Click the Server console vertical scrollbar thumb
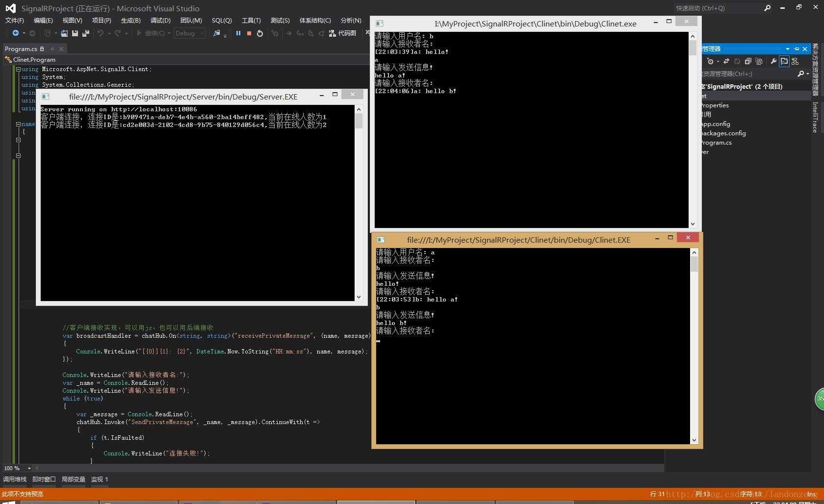This screenshot has width=824, height=504. [359, 121]
